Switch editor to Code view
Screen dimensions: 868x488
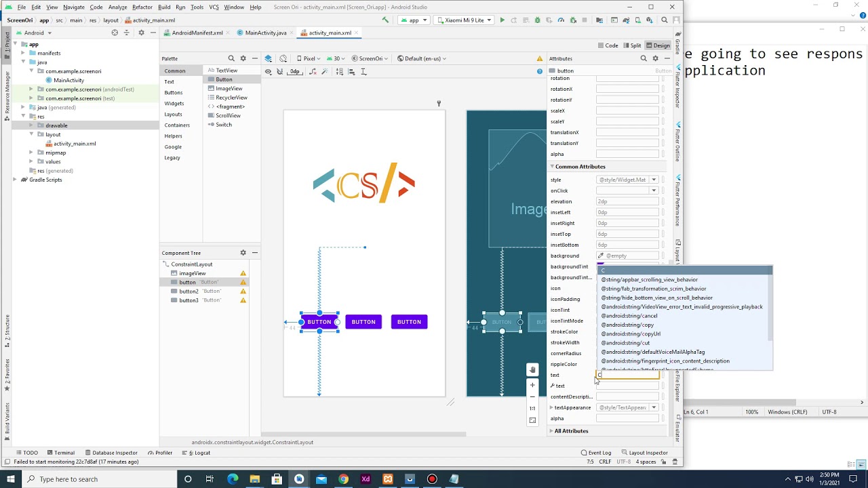point(608,45)
